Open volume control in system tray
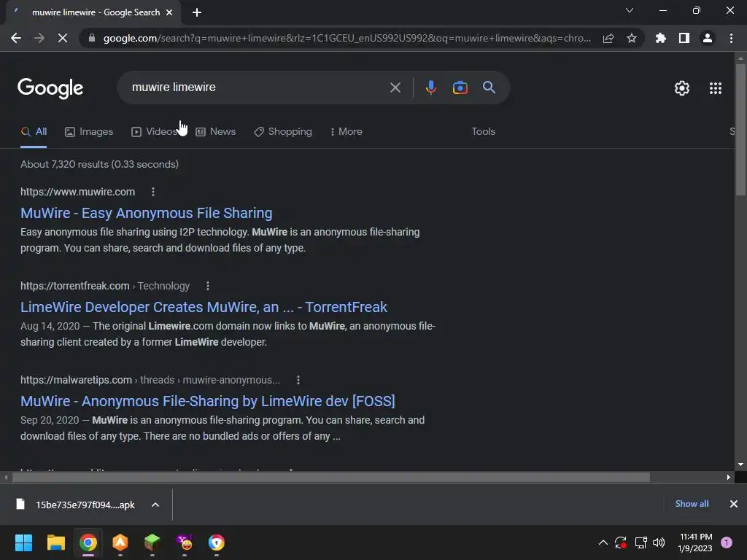This screenshot has width=747, height=560. (x=659, y=542)
